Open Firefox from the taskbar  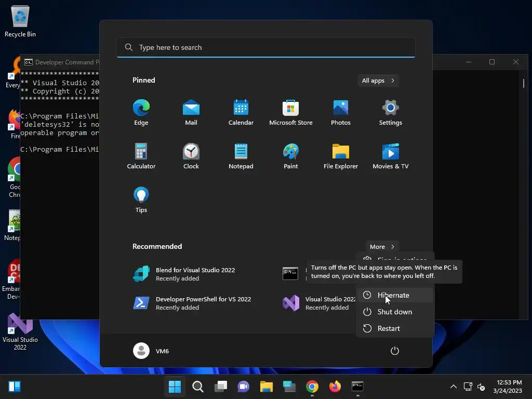pos(335,387)
